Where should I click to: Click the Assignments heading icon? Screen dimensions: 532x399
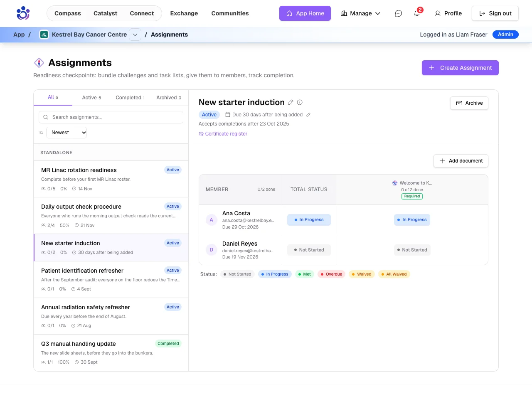pyautogui.click(x=39, y=63)
